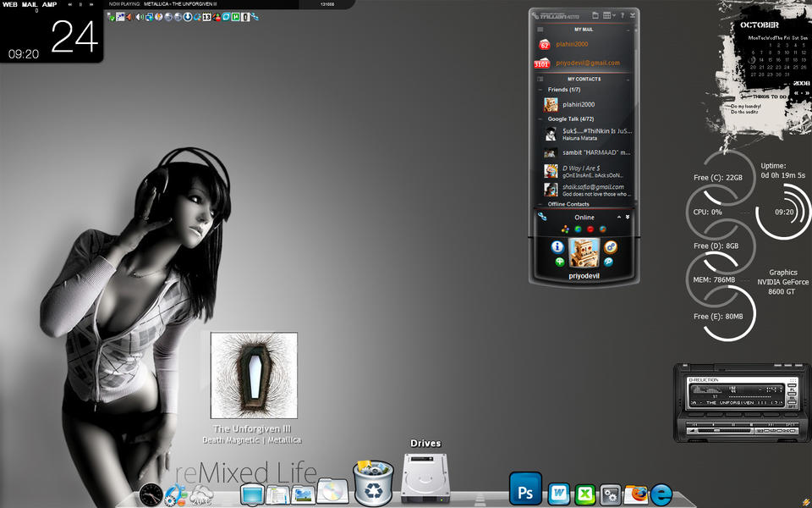Image resolution: width=812 pixels, height=508 pixels.
Task: Launch Microsoft Word from the dock
Action: point(558,494)
